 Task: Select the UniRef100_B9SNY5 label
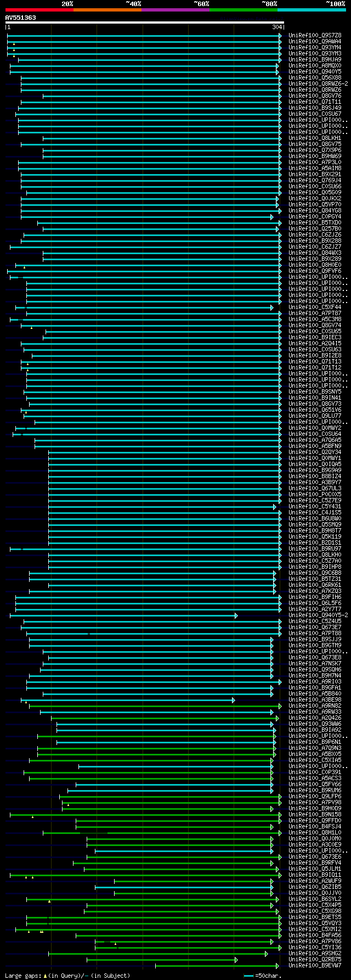click(315, 391)
